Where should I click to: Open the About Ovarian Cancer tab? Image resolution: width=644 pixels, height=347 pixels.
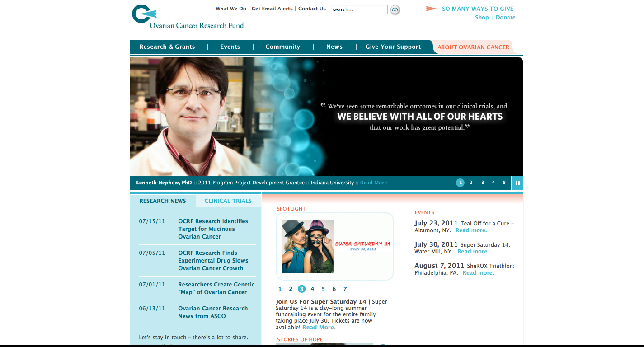[473, 47]
